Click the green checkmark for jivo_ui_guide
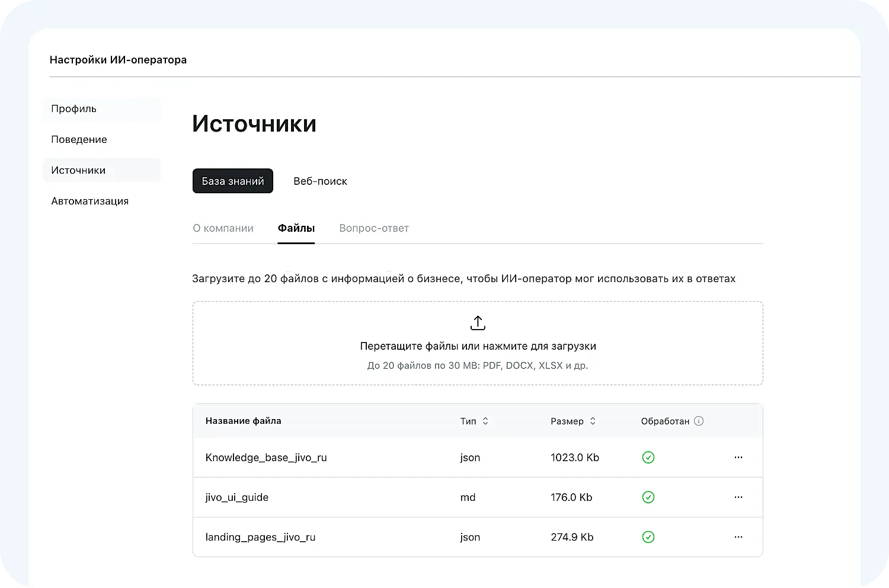Image resolution: width=889 pixels, height=588 pixels. (648, 497)
